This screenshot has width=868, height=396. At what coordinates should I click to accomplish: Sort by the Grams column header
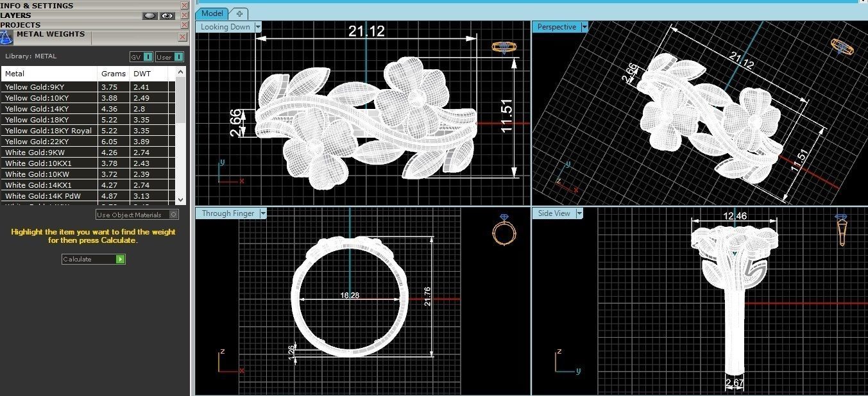[x=114, y=74]
